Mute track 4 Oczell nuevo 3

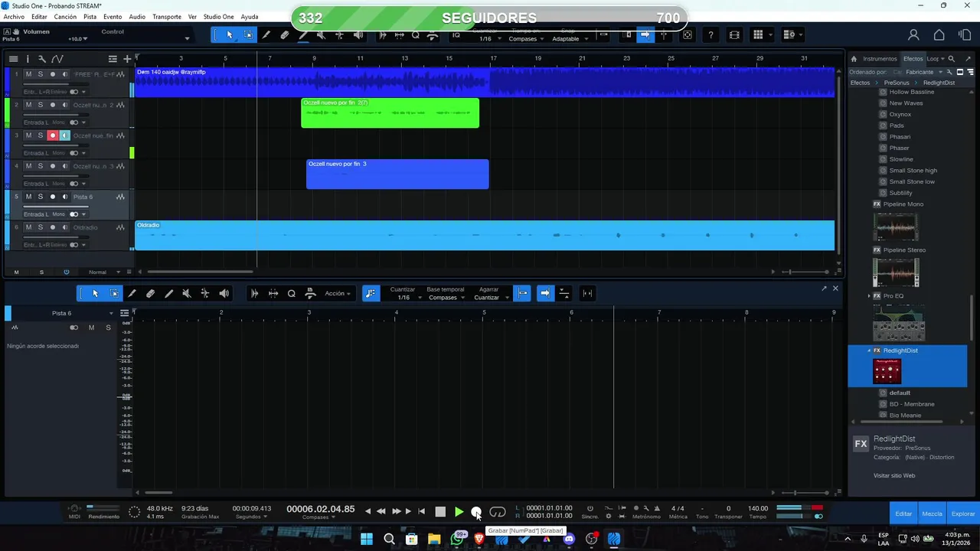28,166
